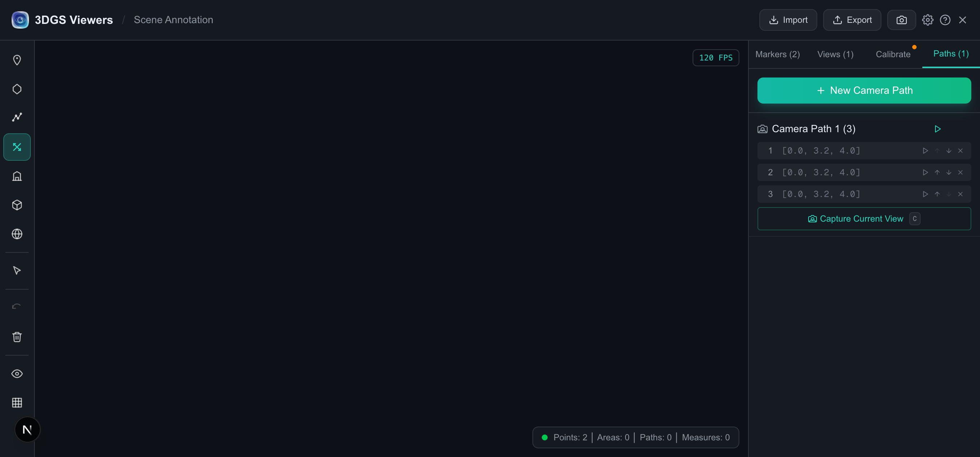Switch to the Markers (2) tab
This screenshot has height=457, width=980.
(777, 54)
